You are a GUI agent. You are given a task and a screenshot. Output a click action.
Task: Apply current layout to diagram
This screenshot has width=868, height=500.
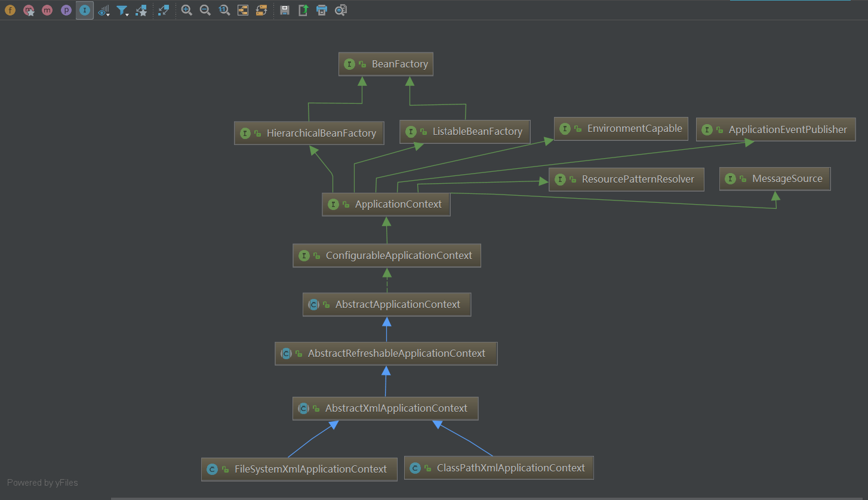pos(261,10)
